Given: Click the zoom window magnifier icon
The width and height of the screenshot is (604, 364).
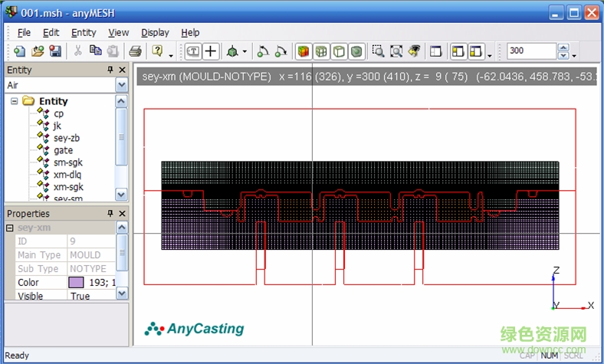Looking at the screenshot, I should [x=378, y=51].
